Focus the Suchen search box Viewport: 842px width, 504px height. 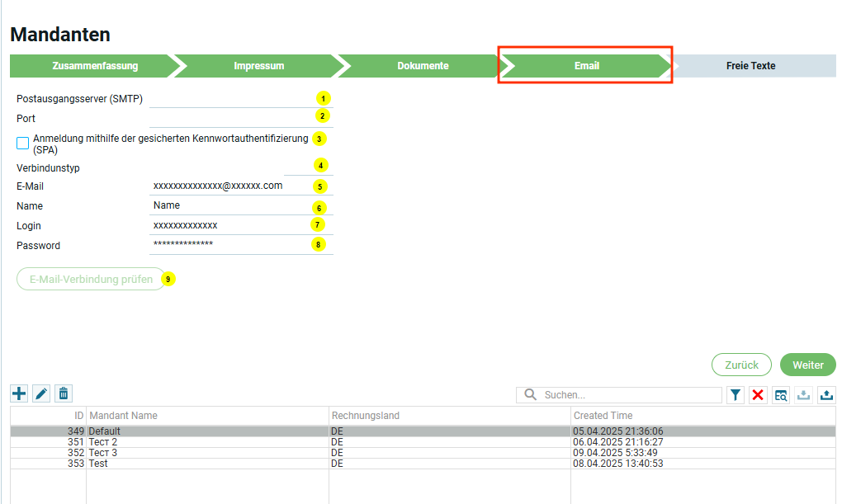coord(629,395)
